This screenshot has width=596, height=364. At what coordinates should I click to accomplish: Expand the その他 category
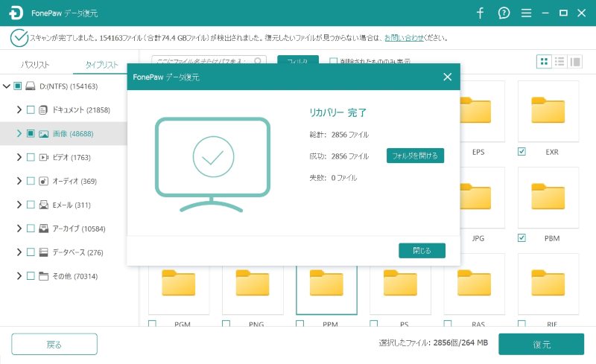(19, 275)
